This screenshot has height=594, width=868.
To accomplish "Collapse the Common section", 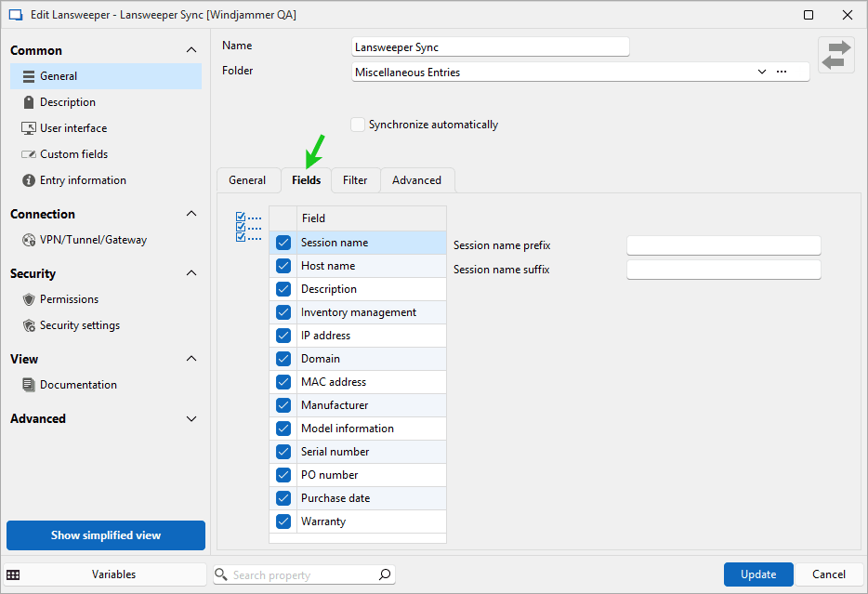I will coord(191,50).
